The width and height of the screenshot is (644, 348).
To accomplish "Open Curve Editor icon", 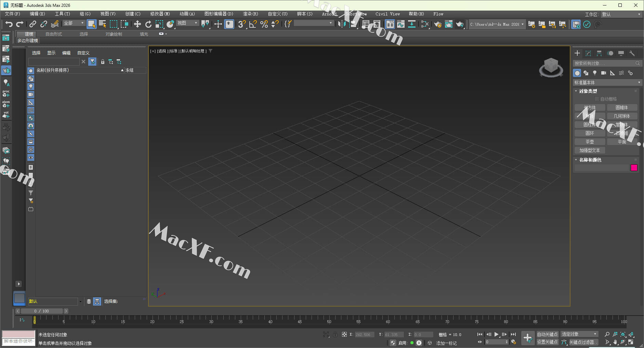I will [401, 24].
